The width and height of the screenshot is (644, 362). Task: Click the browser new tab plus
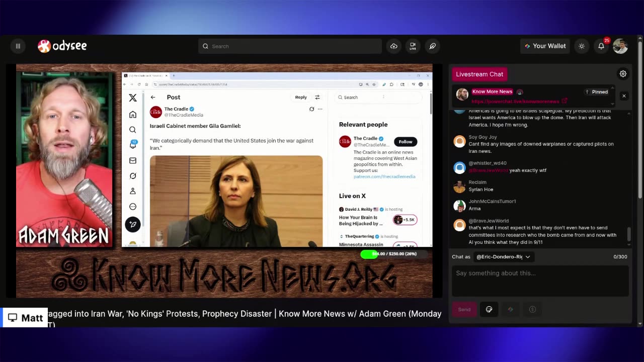174,76
